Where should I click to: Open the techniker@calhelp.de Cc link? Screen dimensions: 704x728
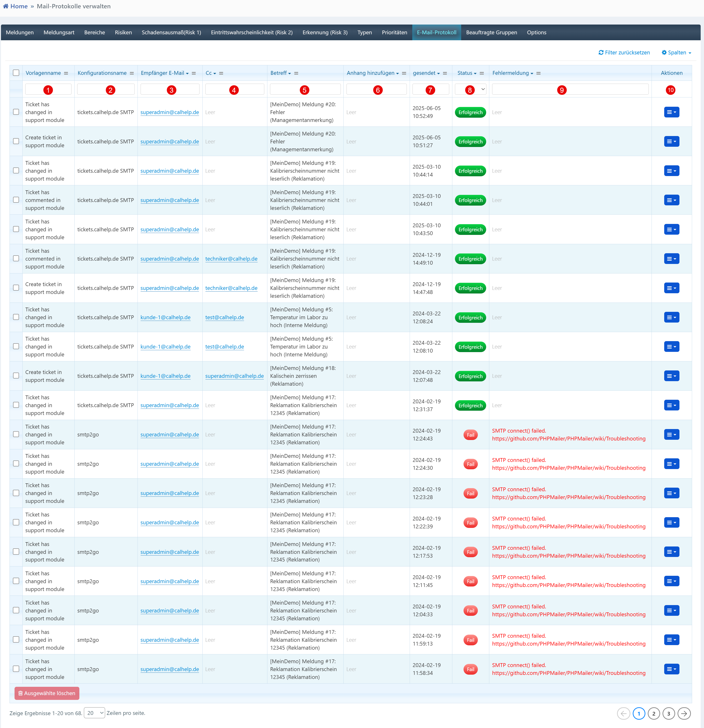click(231, 259)
